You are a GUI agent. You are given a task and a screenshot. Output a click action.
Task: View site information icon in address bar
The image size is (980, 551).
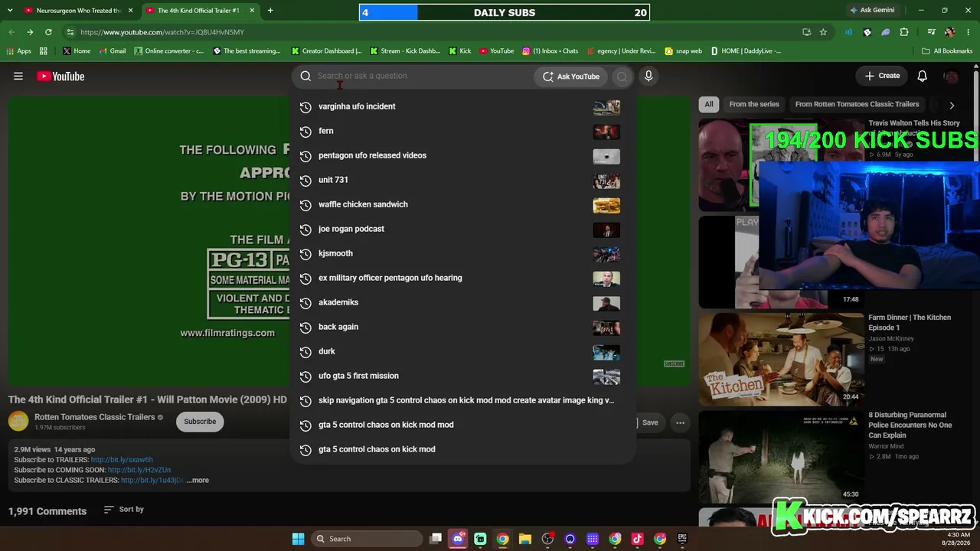70,32
